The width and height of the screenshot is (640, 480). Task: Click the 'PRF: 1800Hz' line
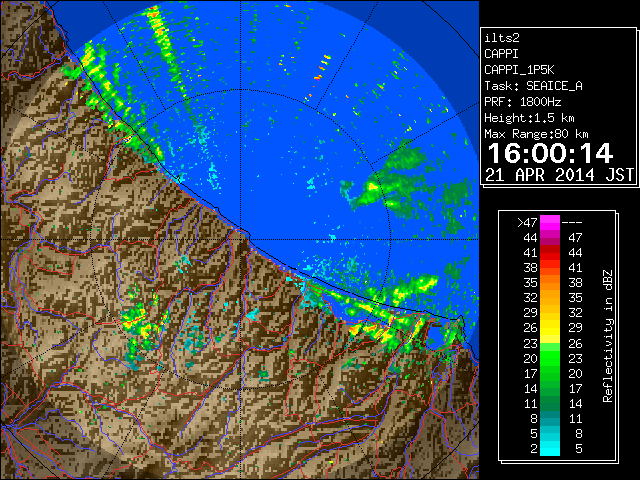(522, 102)
